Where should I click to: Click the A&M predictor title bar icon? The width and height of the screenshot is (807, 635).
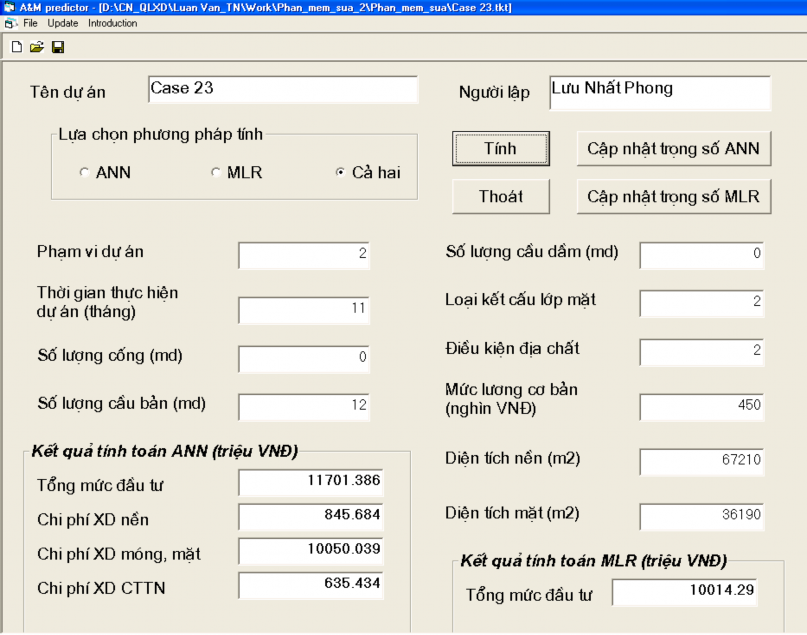pyautogui.click(x=10, y=8)
